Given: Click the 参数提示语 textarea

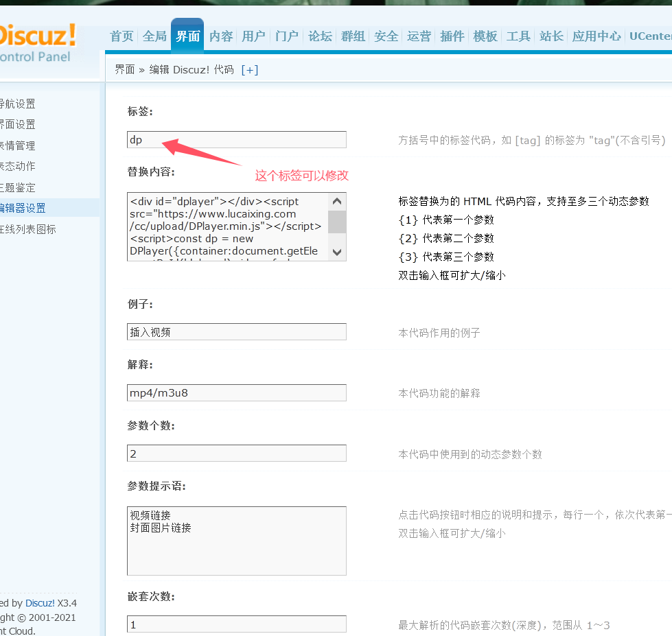Looking at the screenshot, I should point(237,541).
